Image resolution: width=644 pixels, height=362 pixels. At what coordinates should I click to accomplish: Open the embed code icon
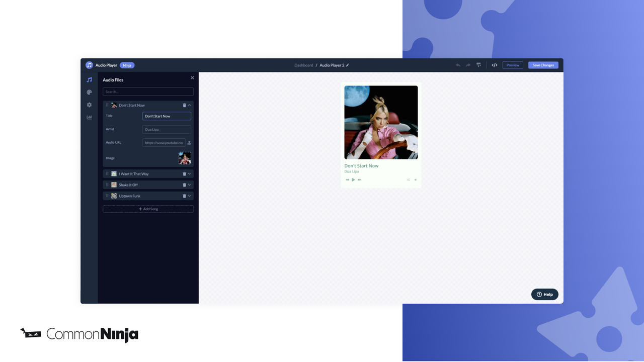click(x=495, y=65)
